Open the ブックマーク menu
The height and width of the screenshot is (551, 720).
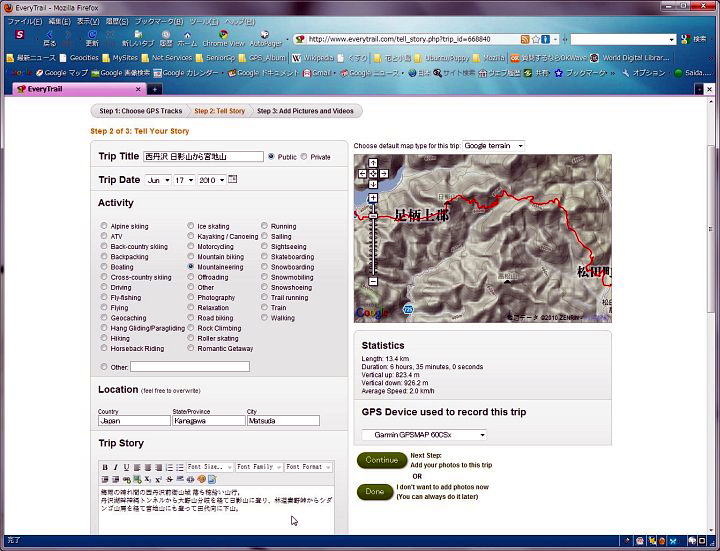click(x=159, y=22)
